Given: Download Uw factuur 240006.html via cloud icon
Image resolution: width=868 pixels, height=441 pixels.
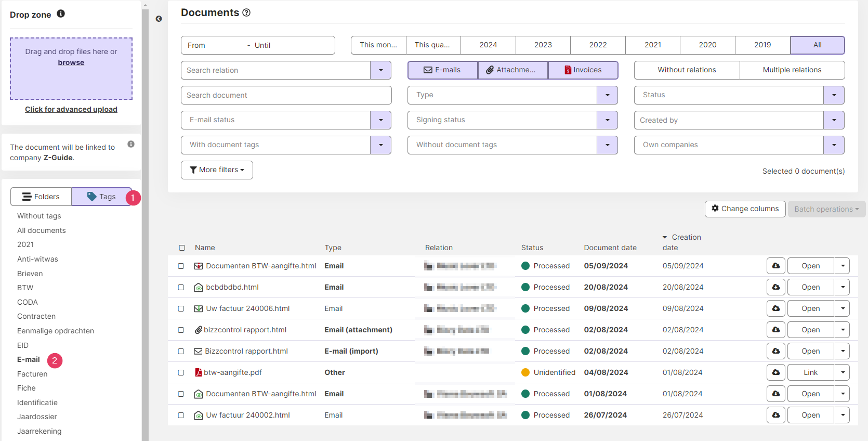Looking at the screenshot, I should (775, 308).
